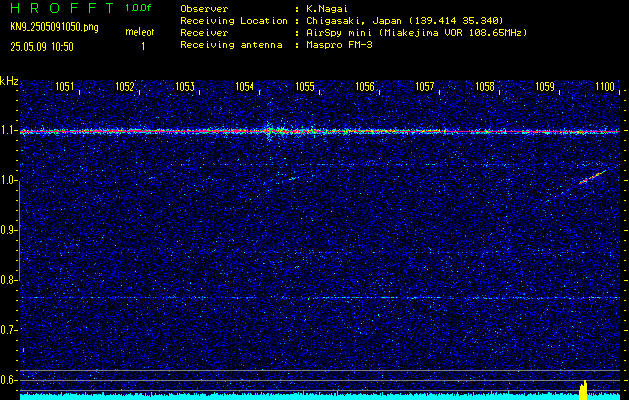
Task: Click the 1055 time axis label
Action: tap(305, 86)
